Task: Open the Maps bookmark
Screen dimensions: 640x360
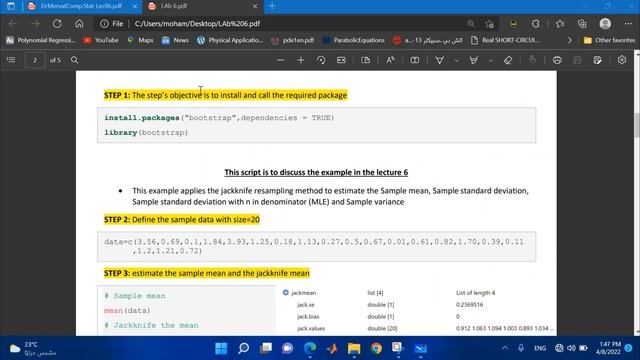Action: pyautogui.click(x=140, y=40)
